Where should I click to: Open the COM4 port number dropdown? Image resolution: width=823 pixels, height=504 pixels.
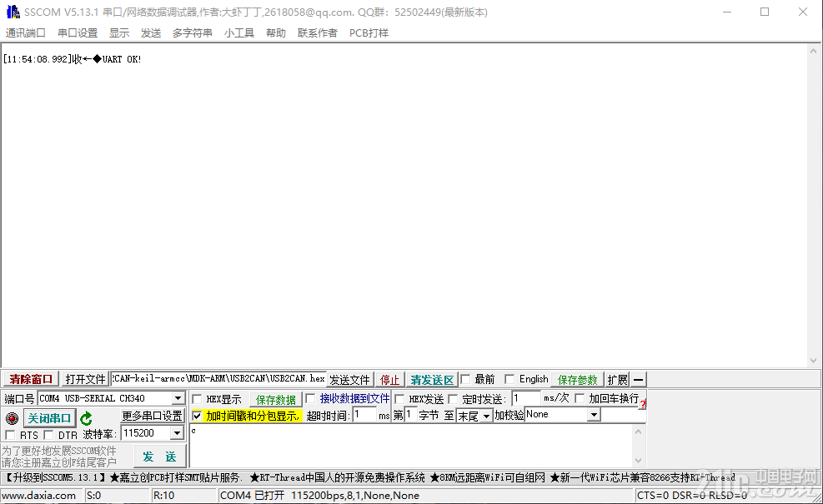(178, 398)
